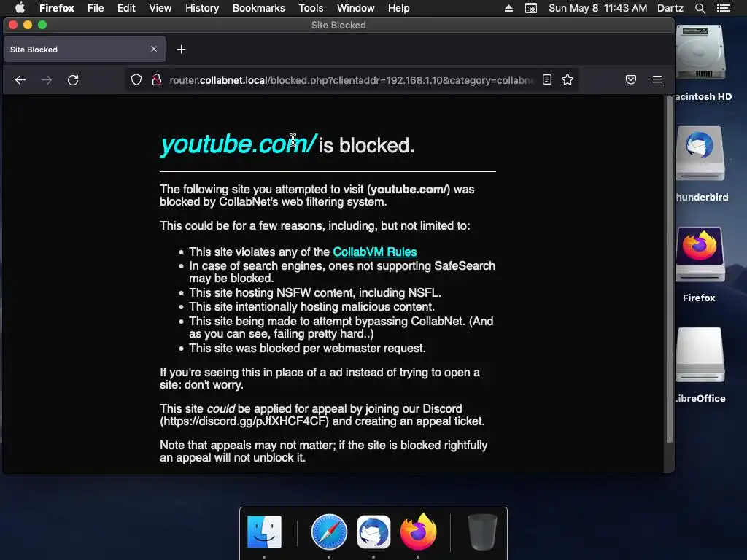Open the Edit menu
Image resolution: width=747 pixels, height=560 pixels.
pos(126,8)
